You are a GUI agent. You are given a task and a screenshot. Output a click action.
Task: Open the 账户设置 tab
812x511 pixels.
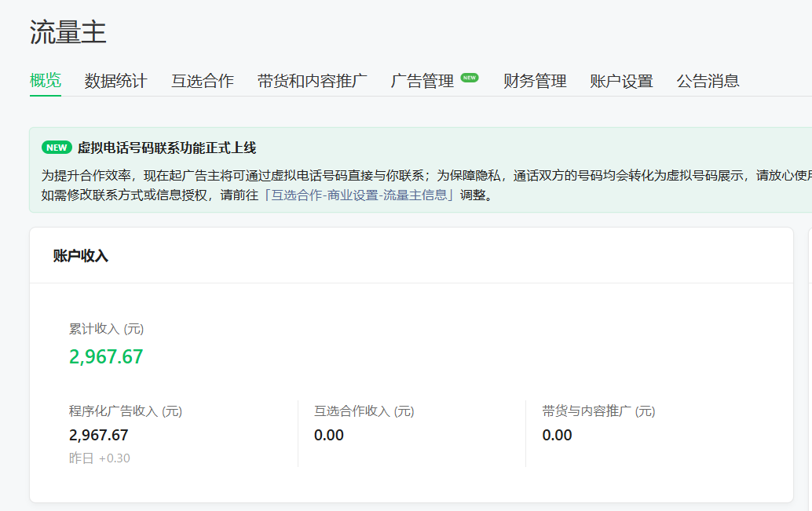coord(621,81)
